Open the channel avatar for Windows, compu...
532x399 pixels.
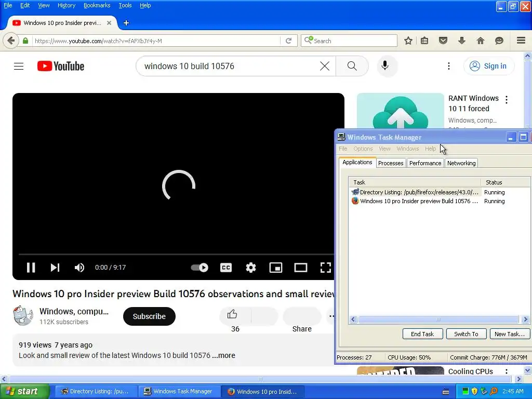click(23, 315)
